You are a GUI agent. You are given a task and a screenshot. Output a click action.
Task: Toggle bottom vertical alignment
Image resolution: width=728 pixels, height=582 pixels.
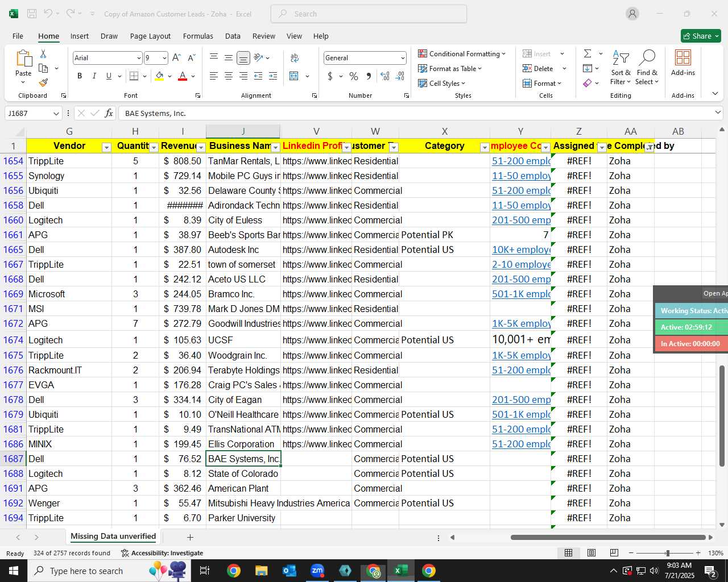pyautogui.click(x=243, y=58)
